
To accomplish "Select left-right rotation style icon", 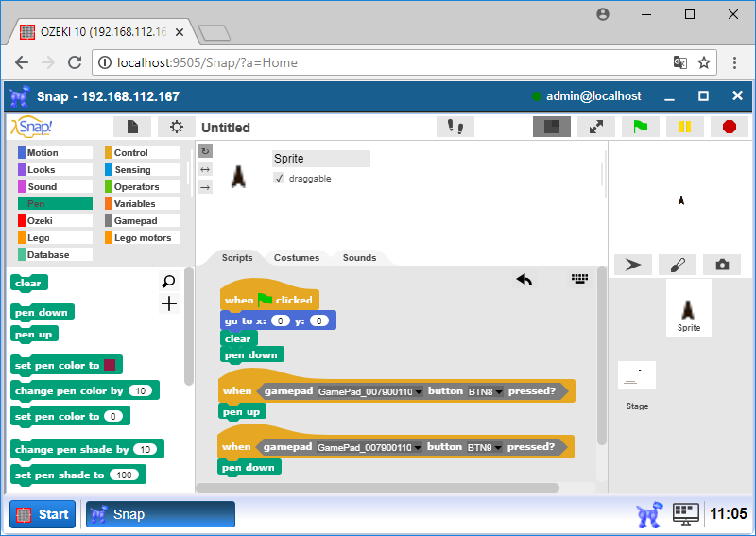I will pyautogui.click(x=205, y=169).
